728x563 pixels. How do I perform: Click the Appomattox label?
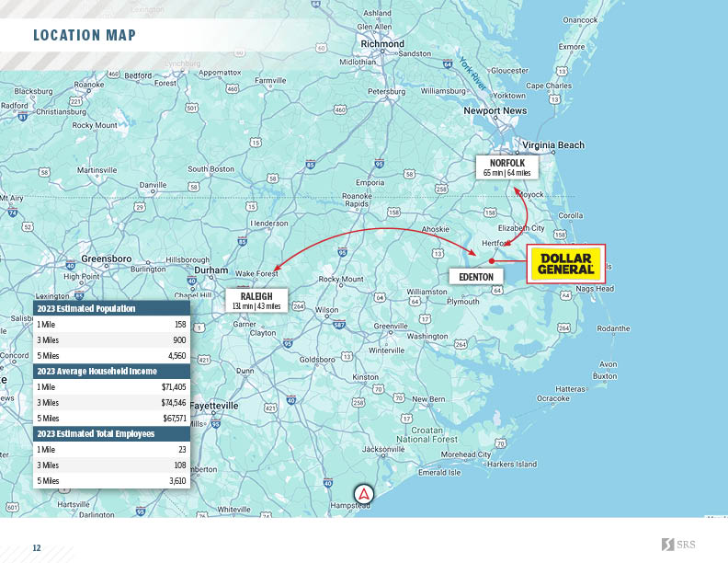point(220,73)
